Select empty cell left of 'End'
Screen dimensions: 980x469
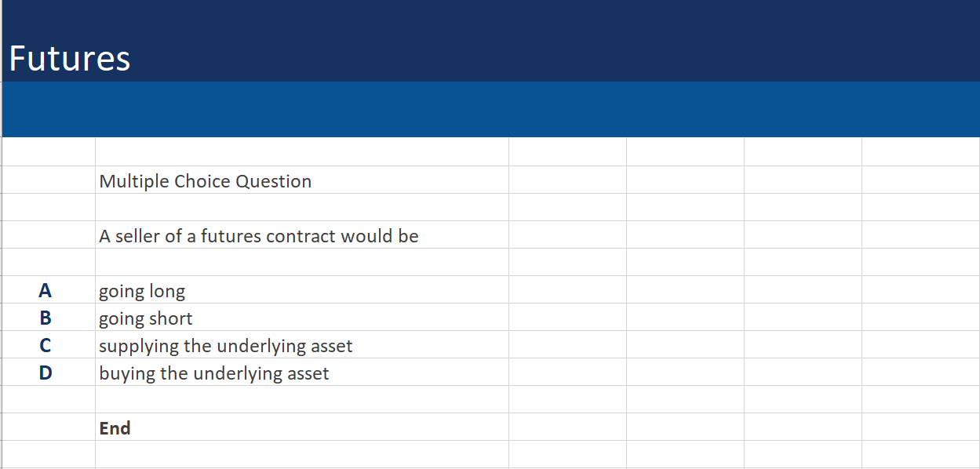[49, 427]
